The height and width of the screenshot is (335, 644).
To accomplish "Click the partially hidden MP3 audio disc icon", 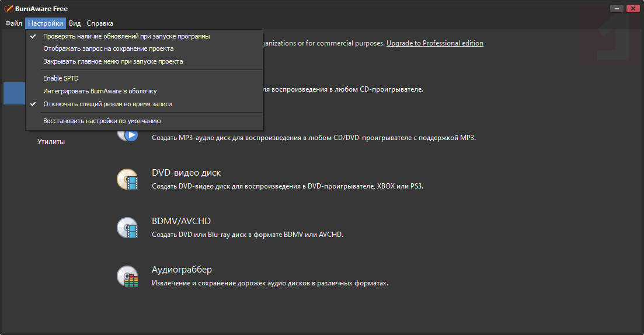I will pyautogui.click(x=130, y=136).
